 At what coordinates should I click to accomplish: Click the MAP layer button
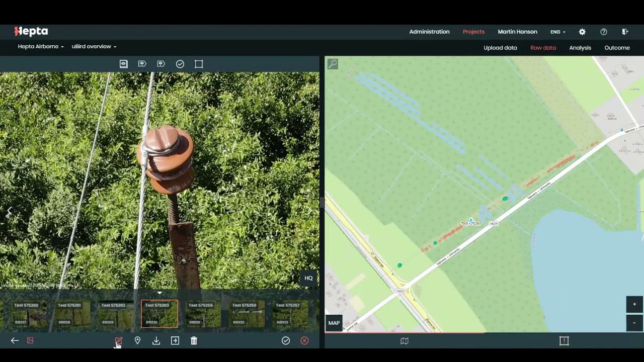(x=334, y=323)
